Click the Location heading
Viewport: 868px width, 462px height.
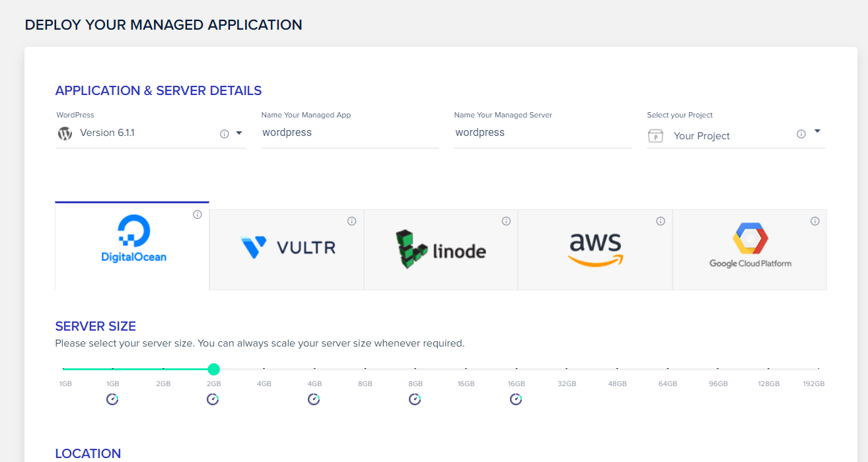click(x=88, y=453)
